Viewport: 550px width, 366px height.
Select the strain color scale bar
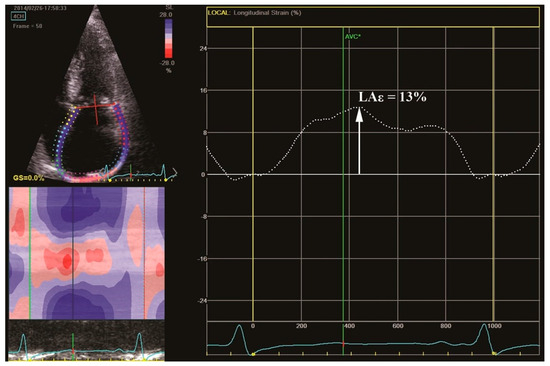[x=169, y=38]
